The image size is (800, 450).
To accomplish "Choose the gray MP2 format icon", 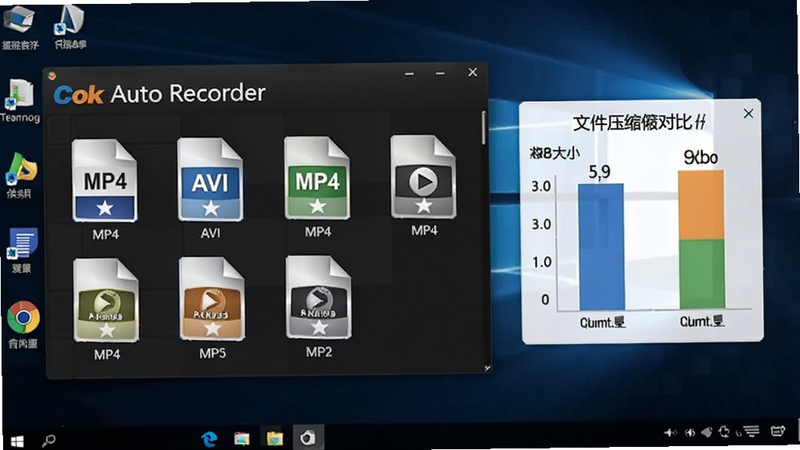I will 318,297.
